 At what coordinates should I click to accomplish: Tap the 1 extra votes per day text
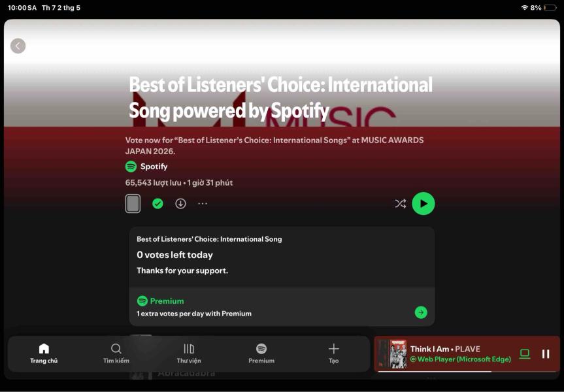[194, 314]
